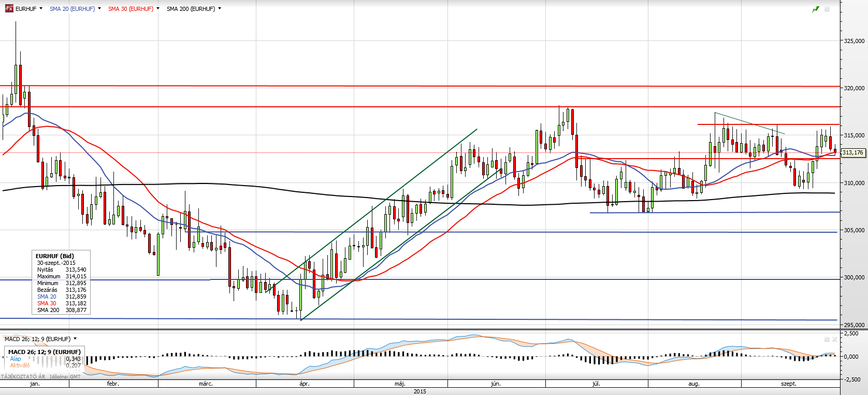Click the febr. month label on timeline
The image size is (868, 395).
click(x=113, y=384)
